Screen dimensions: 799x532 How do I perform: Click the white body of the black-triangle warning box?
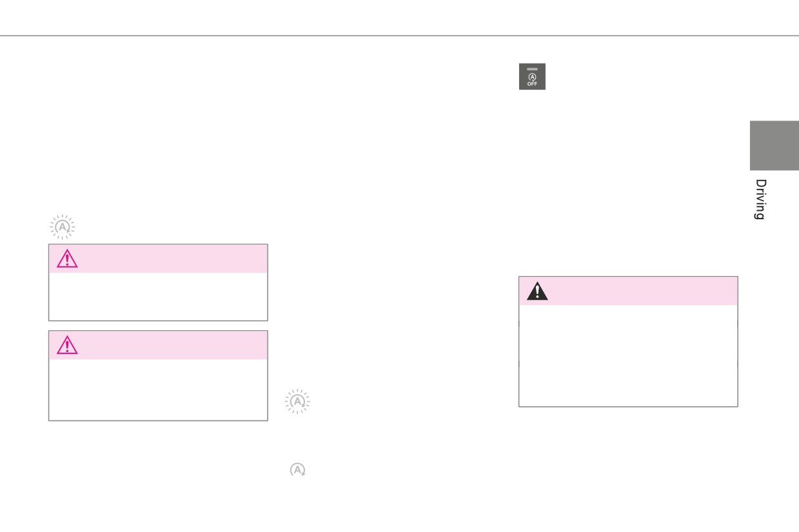[628, 355]
